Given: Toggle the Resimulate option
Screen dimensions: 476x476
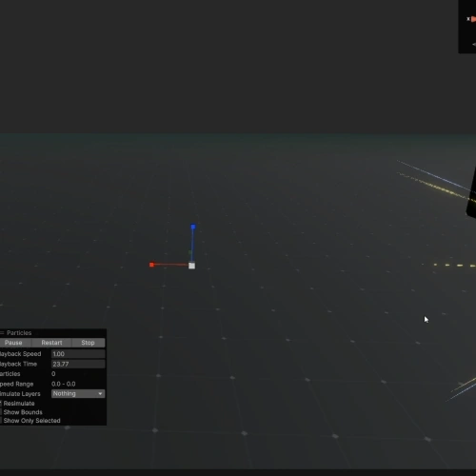Looking at the screenshot, I should [x=1, y=404].
